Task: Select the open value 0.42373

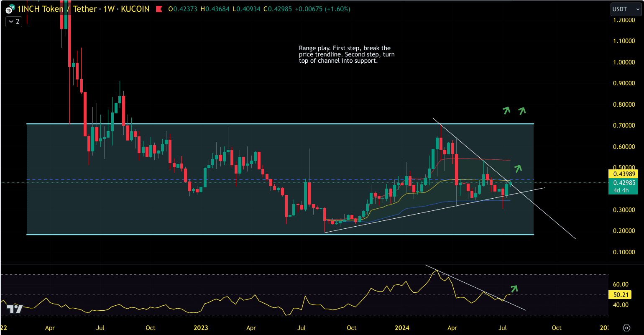Action: click(x=187, y=9)
